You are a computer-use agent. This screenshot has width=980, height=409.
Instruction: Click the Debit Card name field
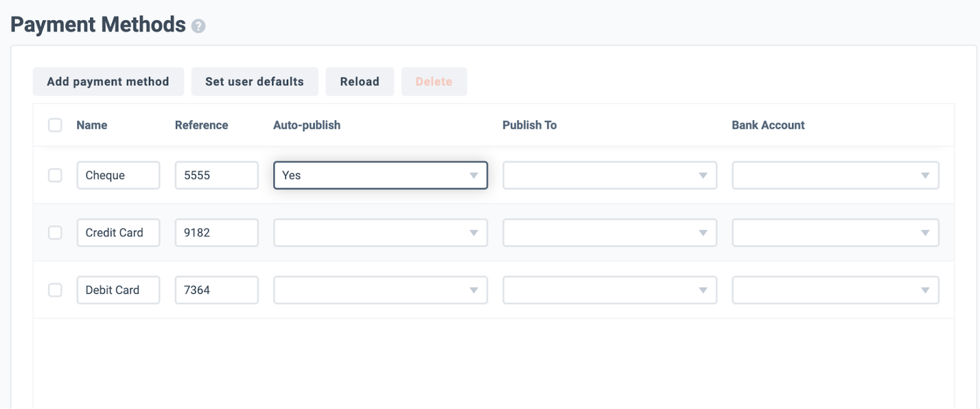(118, 290)
